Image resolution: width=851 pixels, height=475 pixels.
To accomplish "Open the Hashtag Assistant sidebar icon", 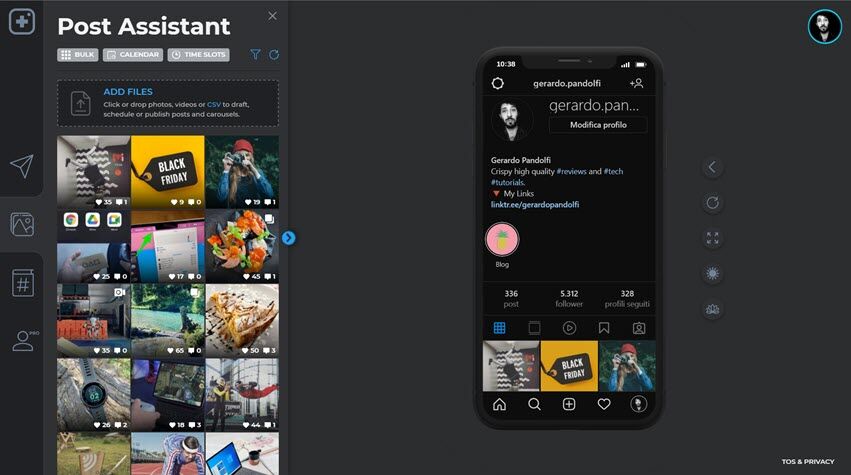I will (22, 282).
